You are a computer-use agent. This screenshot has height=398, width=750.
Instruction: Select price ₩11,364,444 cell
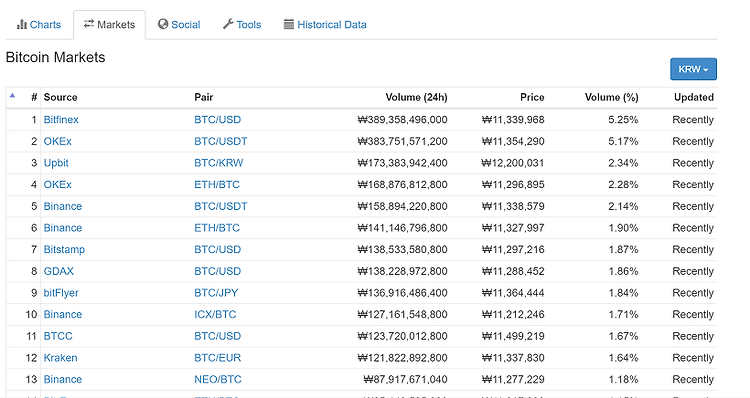(513, 293)
